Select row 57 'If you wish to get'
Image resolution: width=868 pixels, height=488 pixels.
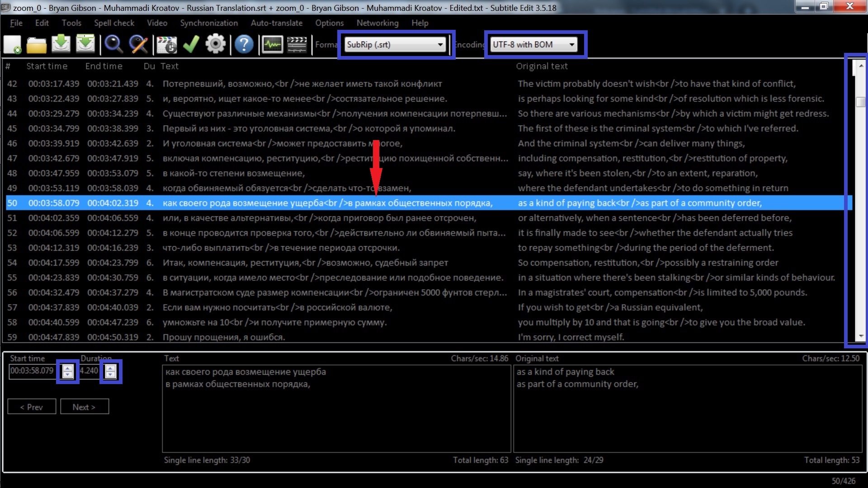(429, 307)
